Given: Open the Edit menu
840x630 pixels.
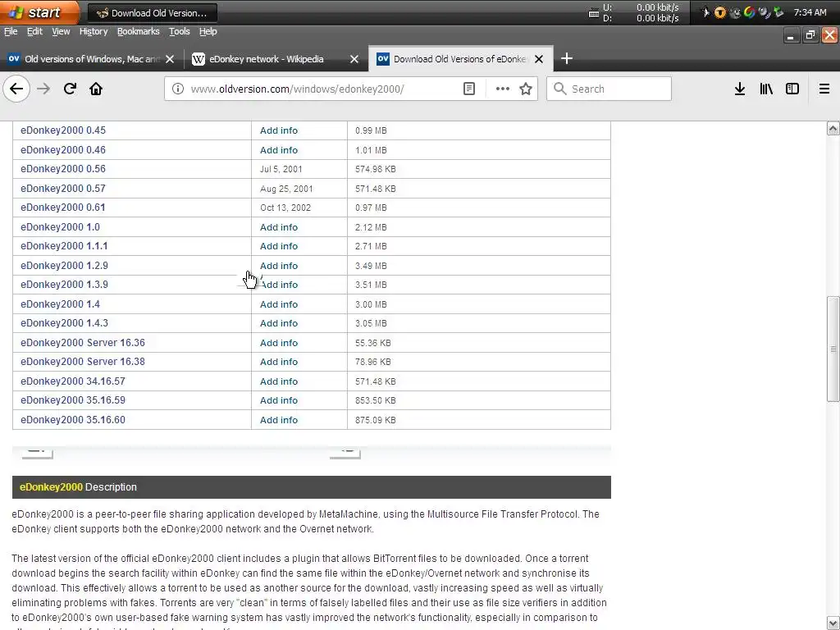Looking at the screenshot, I should pos(34,32).
